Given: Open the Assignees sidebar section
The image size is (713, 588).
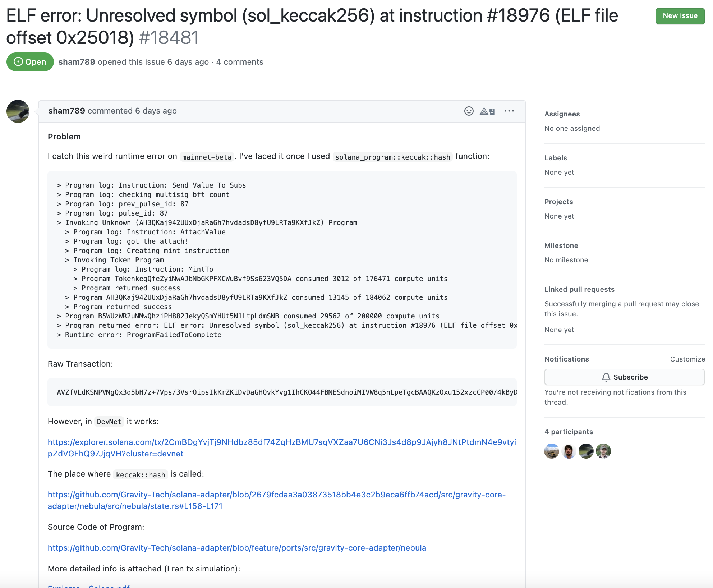Looking at the screenshot, I should click(562, 114).
